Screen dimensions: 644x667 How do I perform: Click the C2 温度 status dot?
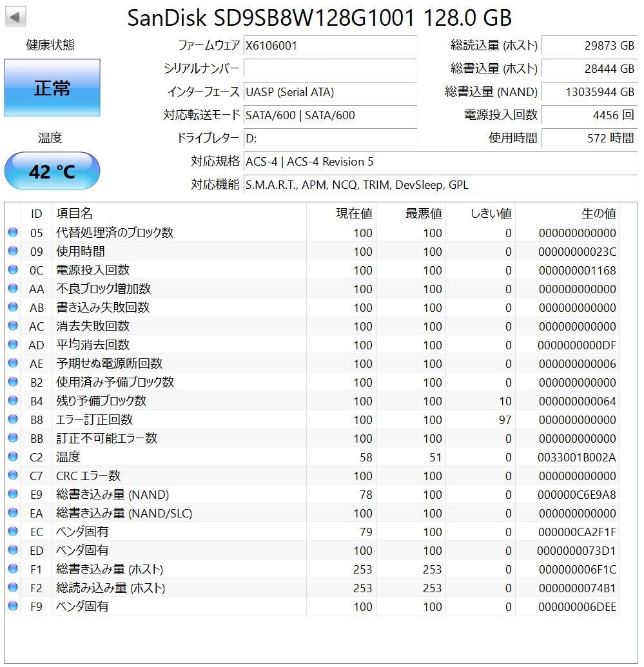(x=13, y=457)
